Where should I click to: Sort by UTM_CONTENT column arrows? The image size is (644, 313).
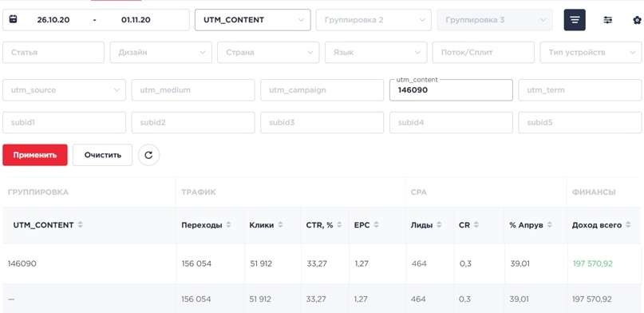point(80,224)
